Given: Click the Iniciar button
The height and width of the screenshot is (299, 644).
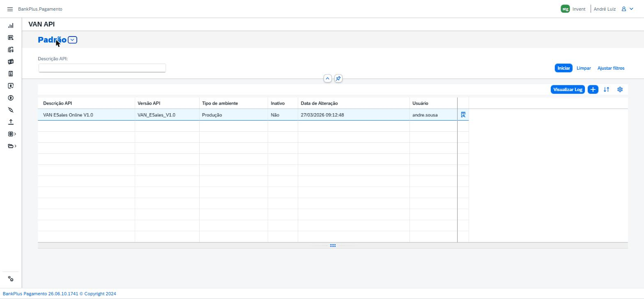Looking at the screenshot, I should 563,68.
